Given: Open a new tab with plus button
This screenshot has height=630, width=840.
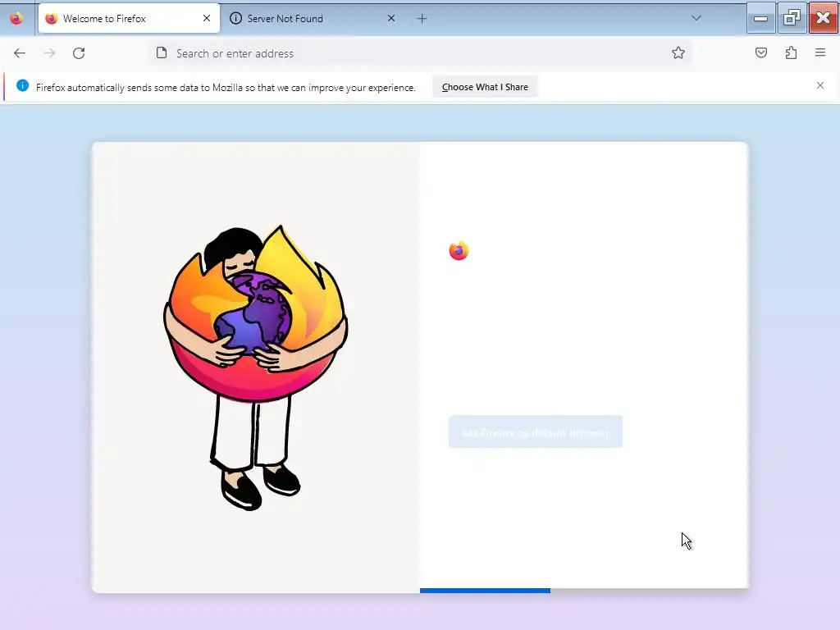Looking at the screenshot, I should pyautogui.click(x=422, y=19).
